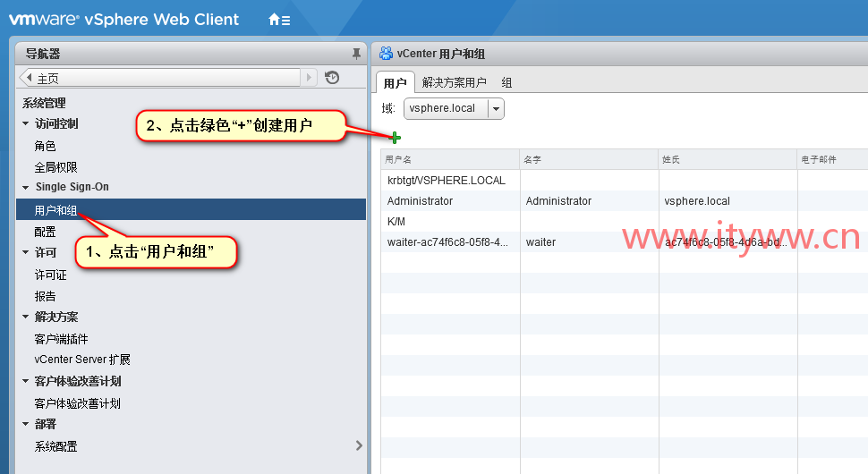Image resolution: width=868 pixels, height=474 pixels.
Task: Go forward using the navigator forward arrow
Action: [310, 78]
